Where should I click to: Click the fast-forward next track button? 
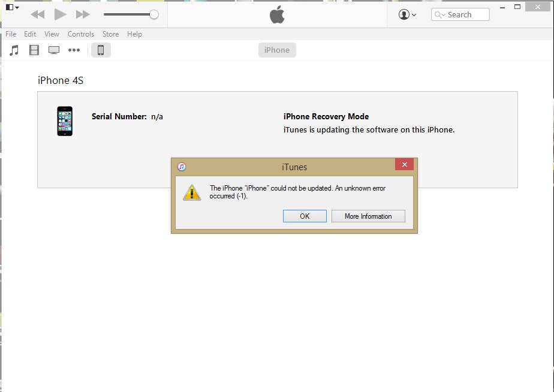pyautogui.click(x=83, y=14)
